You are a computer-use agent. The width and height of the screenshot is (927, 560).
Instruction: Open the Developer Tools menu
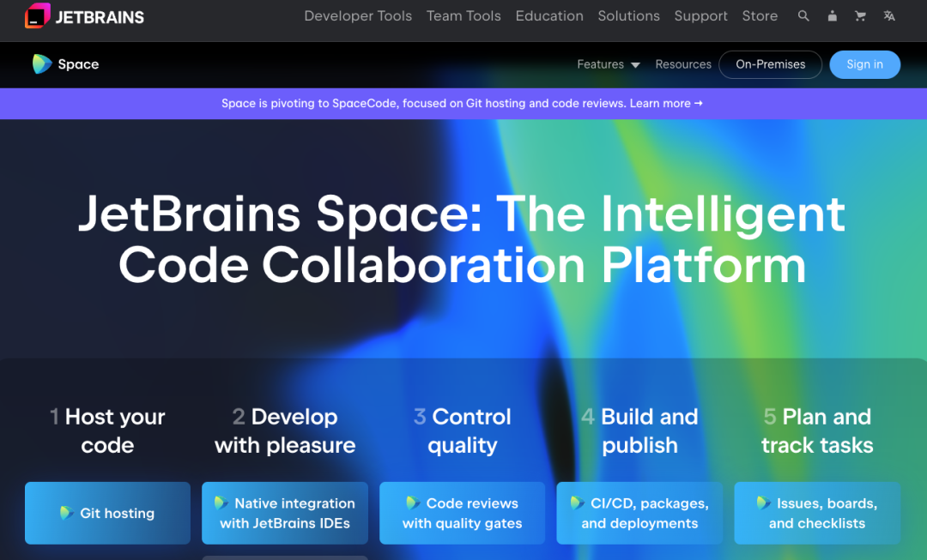tap(358, 16)
